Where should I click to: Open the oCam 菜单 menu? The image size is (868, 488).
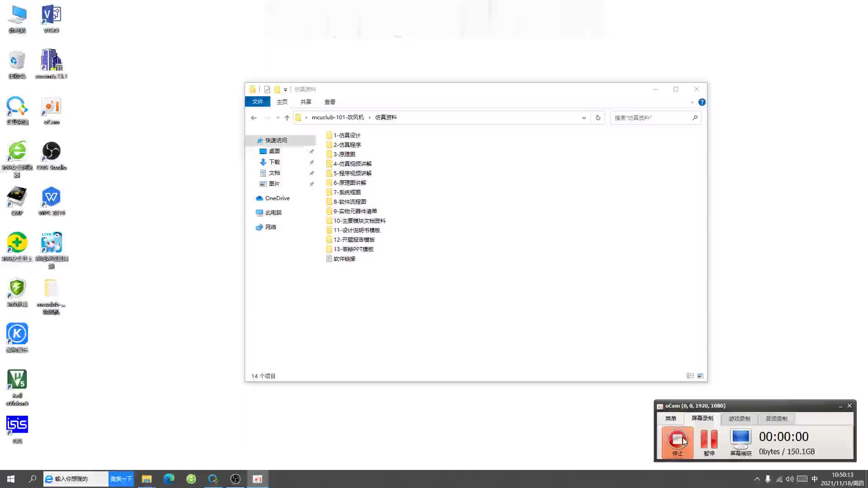tap(670, 418)
